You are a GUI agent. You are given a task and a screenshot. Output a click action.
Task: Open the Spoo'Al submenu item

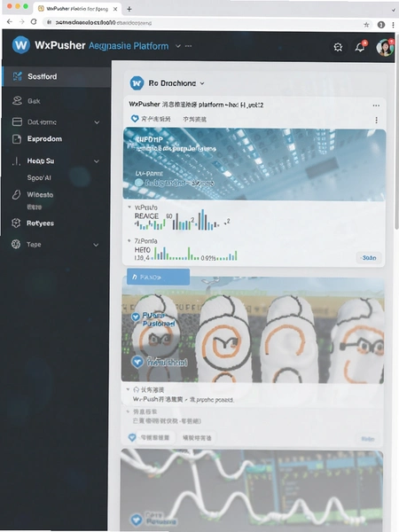coord(39,178)
